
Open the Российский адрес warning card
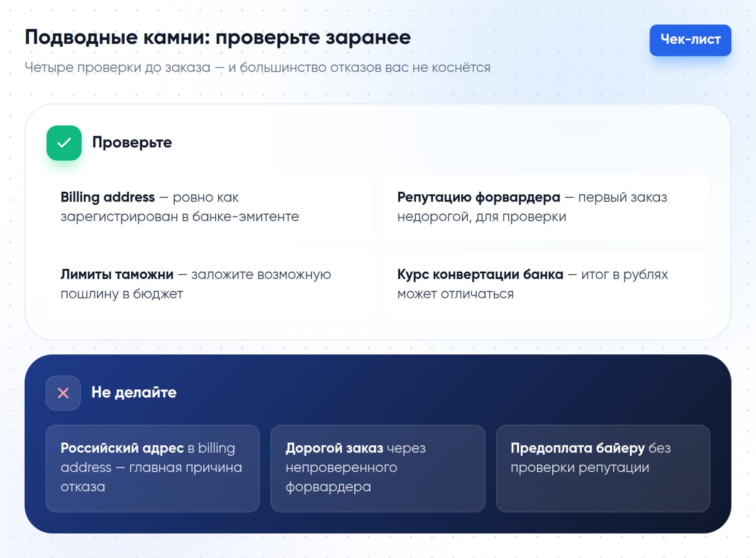[153, 469]
